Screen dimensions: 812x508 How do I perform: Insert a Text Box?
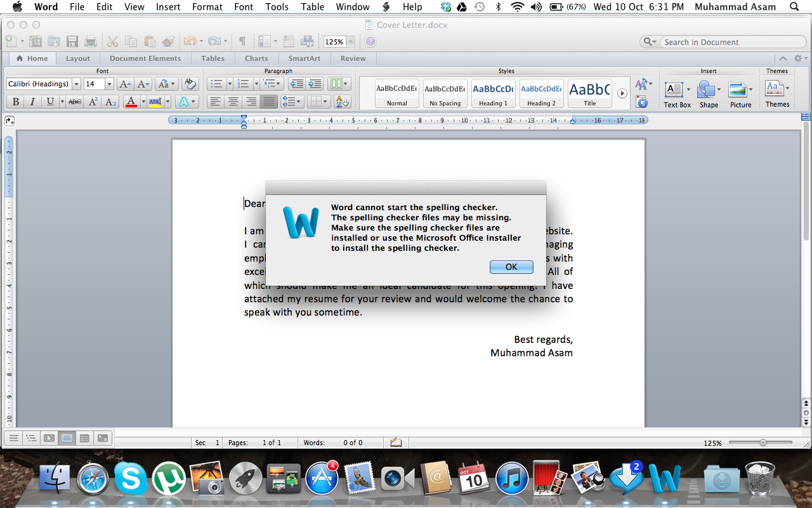coord(677,94)
